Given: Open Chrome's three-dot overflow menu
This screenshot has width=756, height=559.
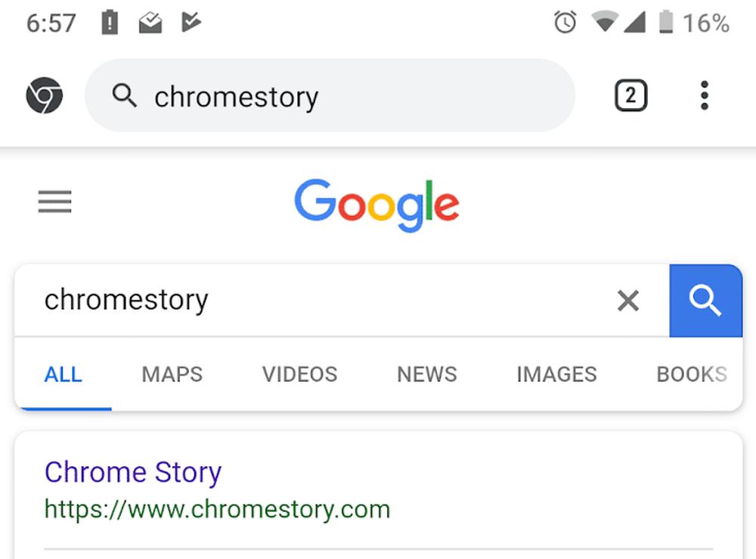Looking at the screenshot, I should tap(704, 96).
